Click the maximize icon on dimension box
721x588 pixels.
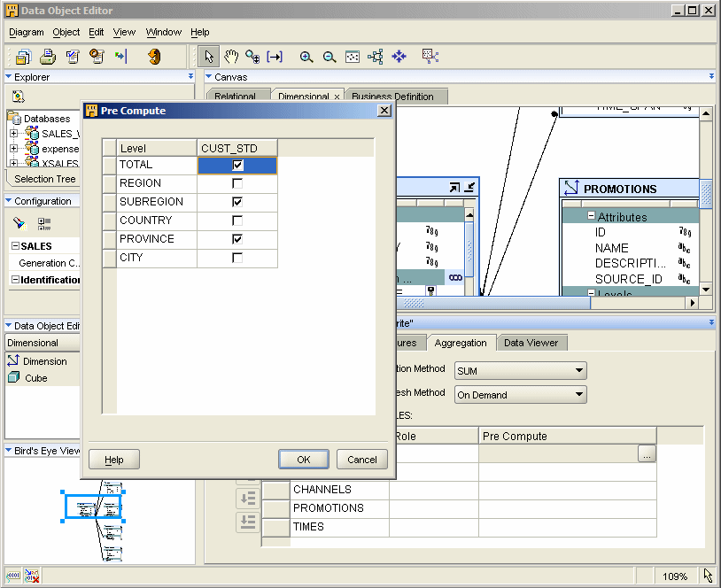pos(454,187)
